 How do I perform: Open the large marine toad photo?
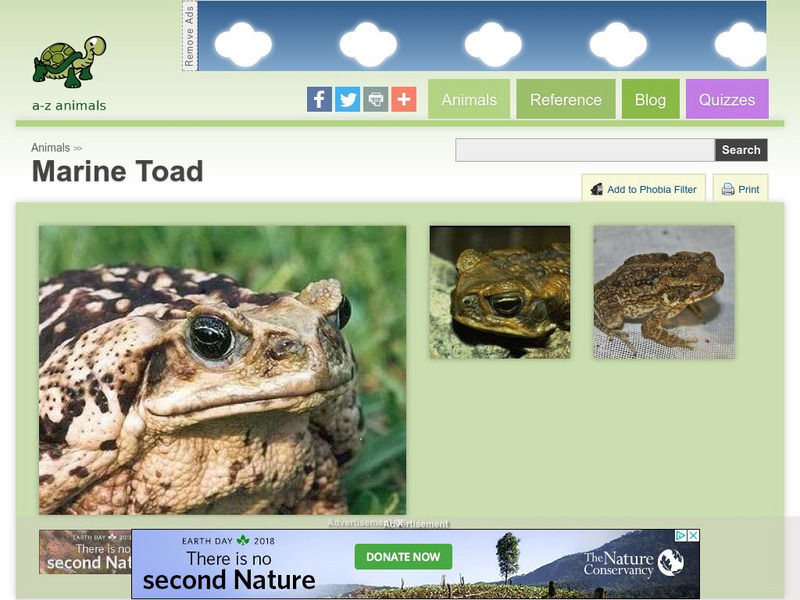pyautogui.click(x=222, y=370)
